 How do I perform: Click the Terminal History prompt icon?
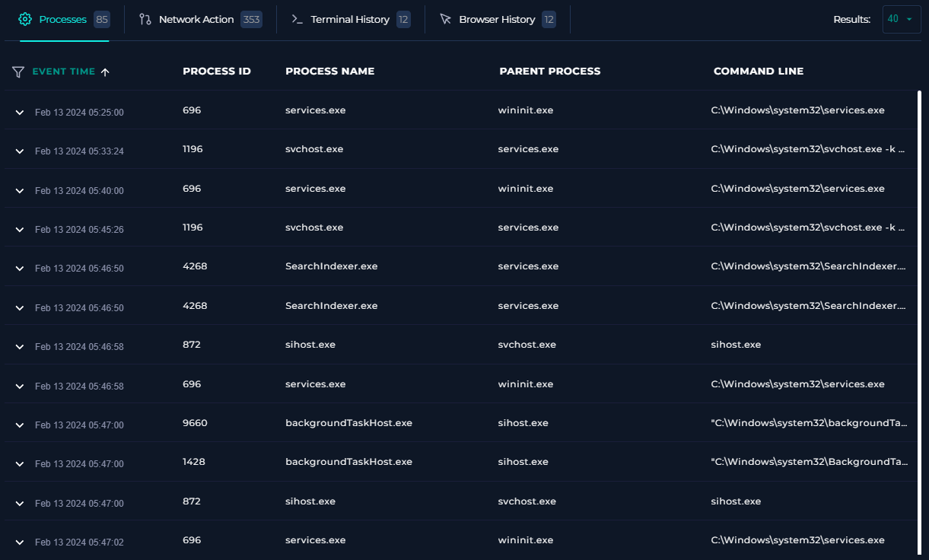(297, 19)
